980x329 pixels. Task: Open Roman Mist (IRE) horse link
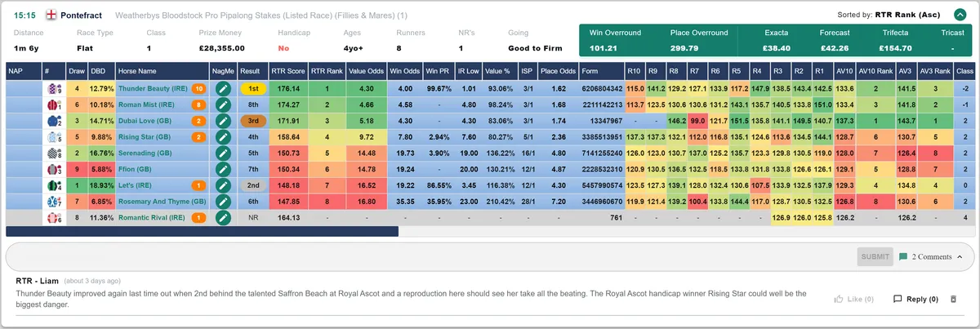[146, 104]
